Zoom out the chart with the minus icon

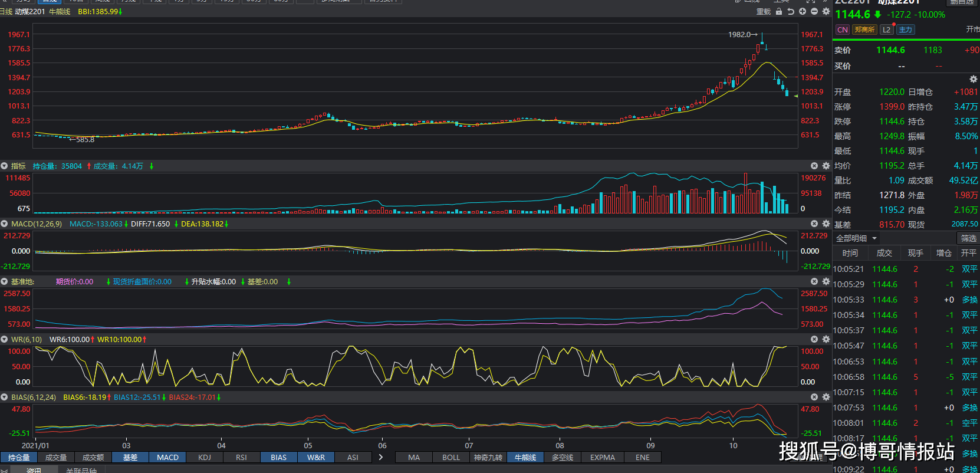(814, 12)
